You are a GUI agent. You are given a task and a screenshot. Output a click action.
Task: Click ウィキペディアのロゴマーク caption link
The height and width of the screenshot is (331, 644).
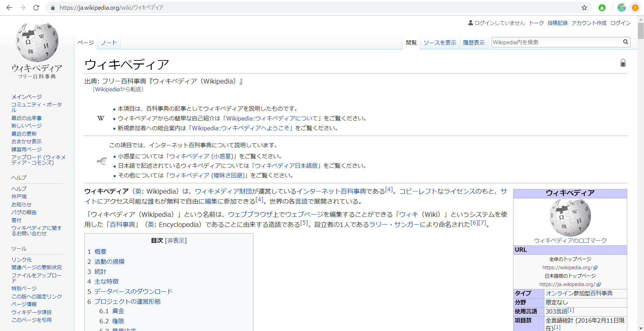(570, 240)
